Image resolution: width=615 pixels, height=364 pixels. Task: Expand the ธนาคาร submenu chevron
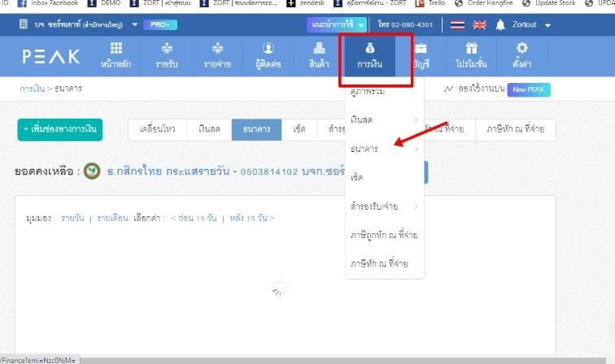click(417, 149)
